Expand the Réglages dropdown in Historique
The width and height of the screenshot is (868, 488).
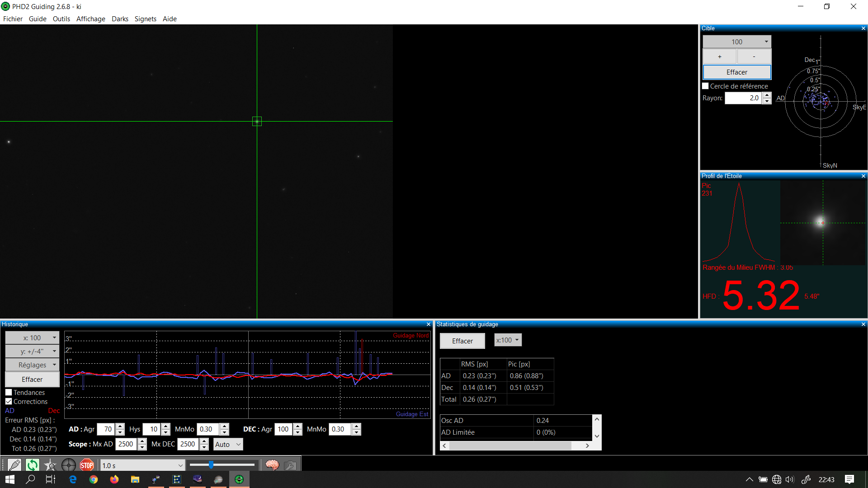(32, 365)
